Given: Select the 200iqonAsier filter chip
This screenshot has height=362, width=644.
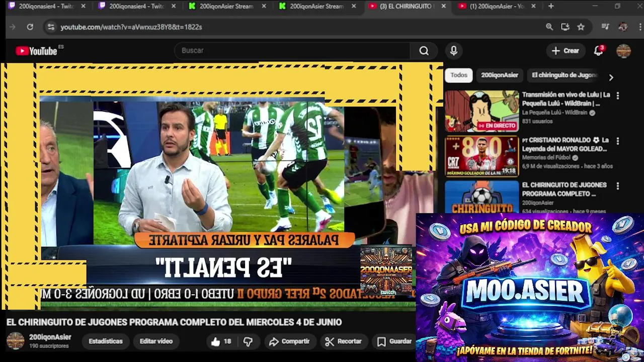Looking at the screenshot, I should pyautogui.click(x=500, y=75).
